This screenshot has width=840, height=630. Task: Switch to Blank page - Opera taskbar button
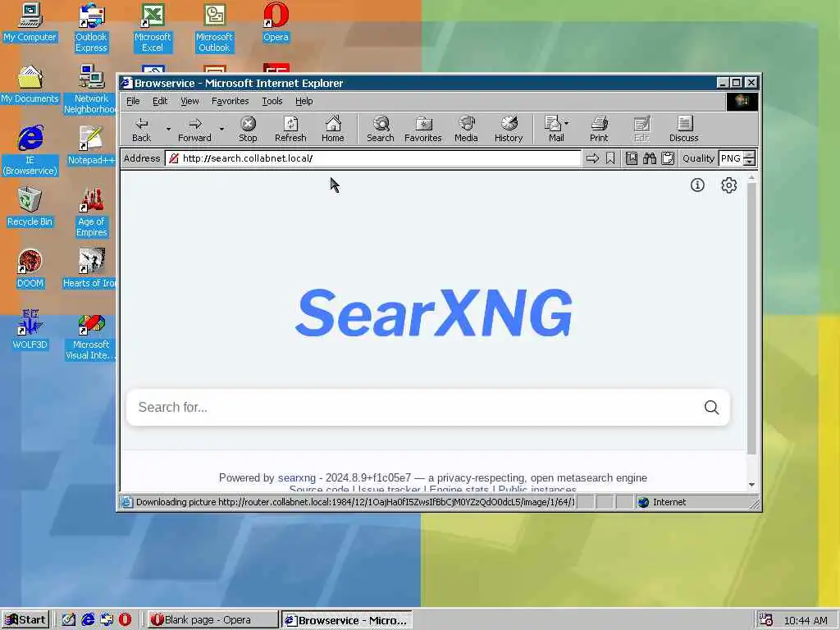(212, 620)
